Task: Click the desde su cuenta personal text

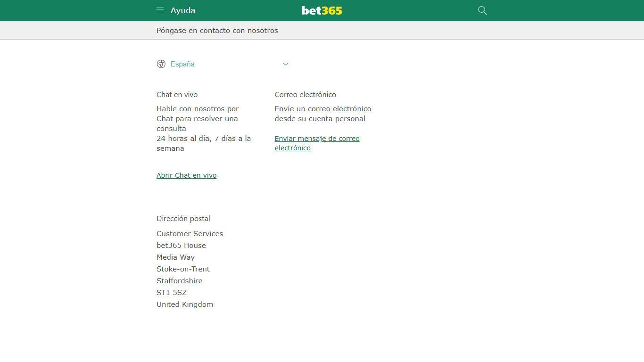Action: [x=320, y=119]
